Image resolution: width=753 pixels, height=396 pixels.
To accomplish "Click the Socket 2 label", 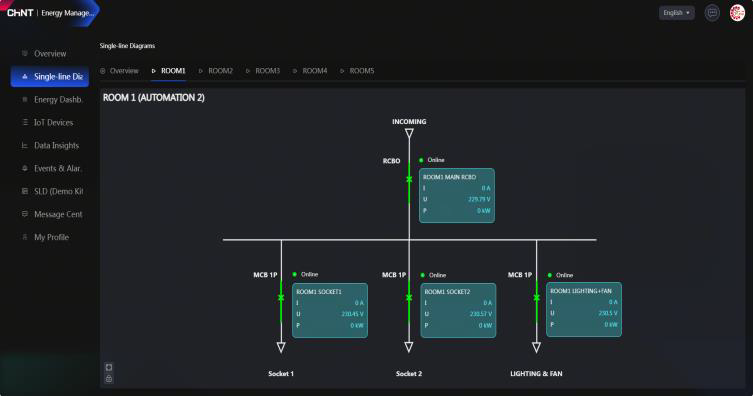I will tap(409, 373).
